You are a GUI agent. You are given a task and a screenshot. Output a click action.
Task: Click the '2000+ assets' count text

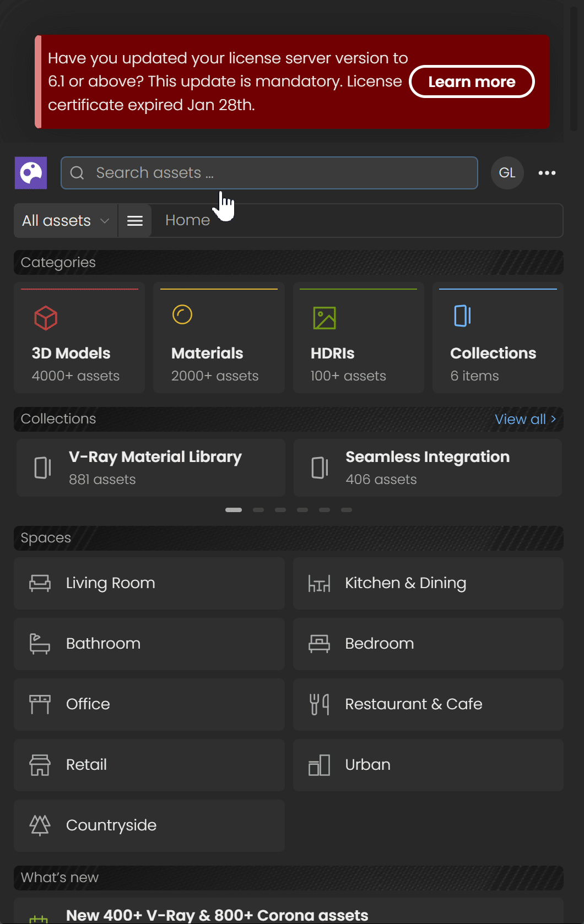click(215, 376)
